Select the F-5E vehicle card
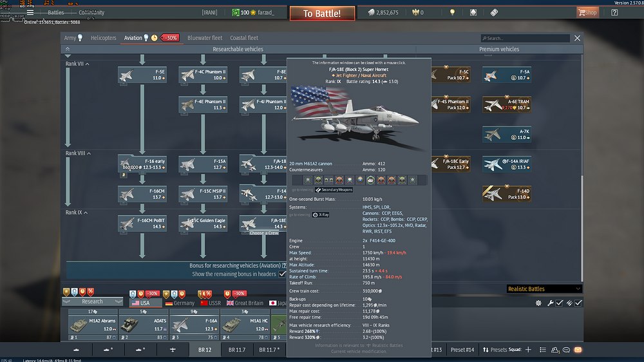 point(142,75)
